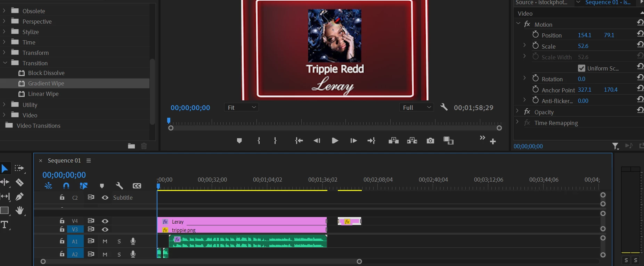Toggle insert sequences as nests icon
Screen dimensions: 644x266
(48, 186)
